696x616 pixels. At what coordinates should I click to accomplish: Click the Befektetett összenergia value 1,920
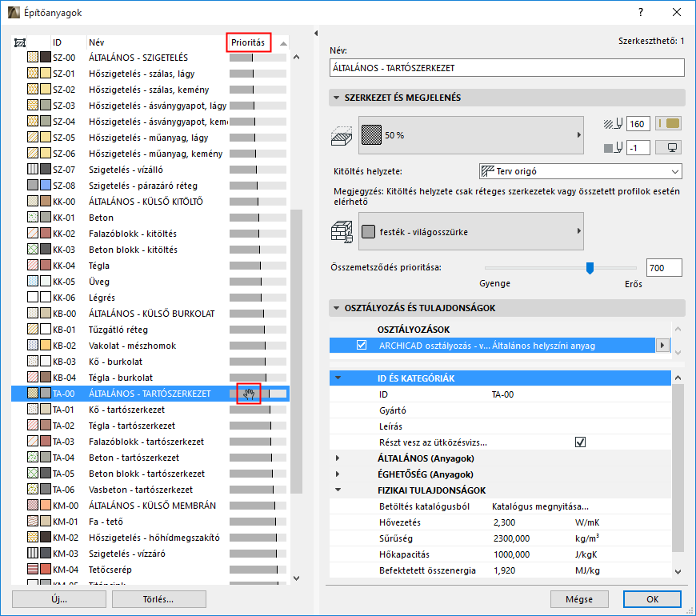coord(504,570)
